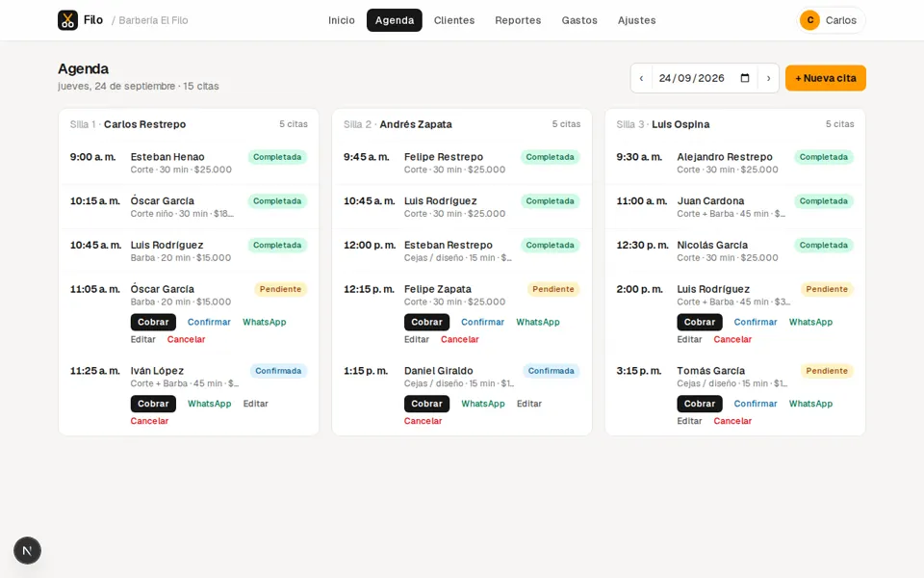Cobrar Tomás García's 3:15 appointment

click(x=700, y=404)
